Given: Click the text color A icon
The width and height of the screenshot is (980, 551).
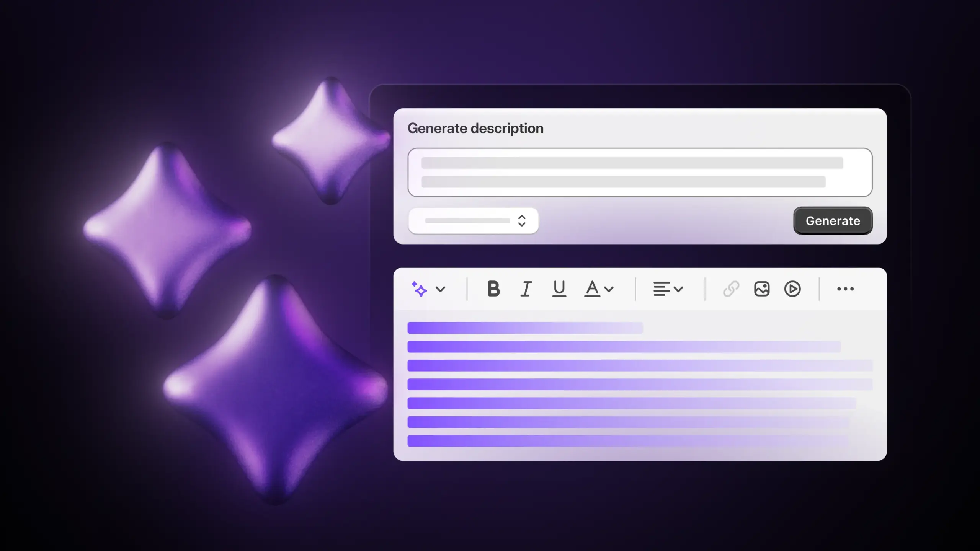Looking at the screenshot, I should pyautogui.click(x=592, y=289).
